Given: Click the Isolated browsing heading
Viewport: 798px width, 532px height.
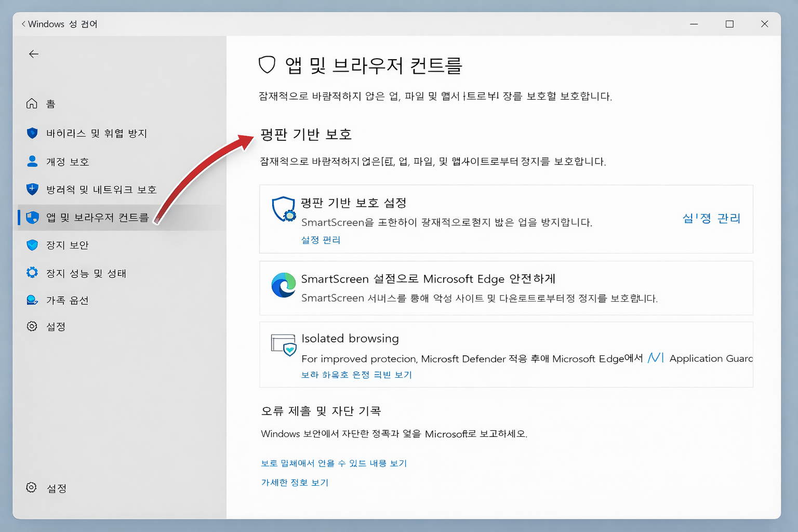Looking at the screenshot, I should point(350,338).
